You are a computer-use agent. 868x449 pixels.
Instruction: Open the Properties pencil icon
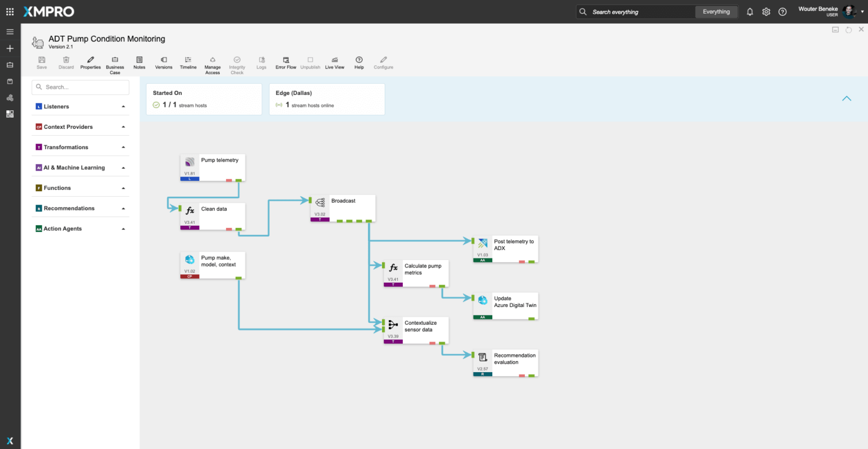pyautogui.click(x=90, y=60)
